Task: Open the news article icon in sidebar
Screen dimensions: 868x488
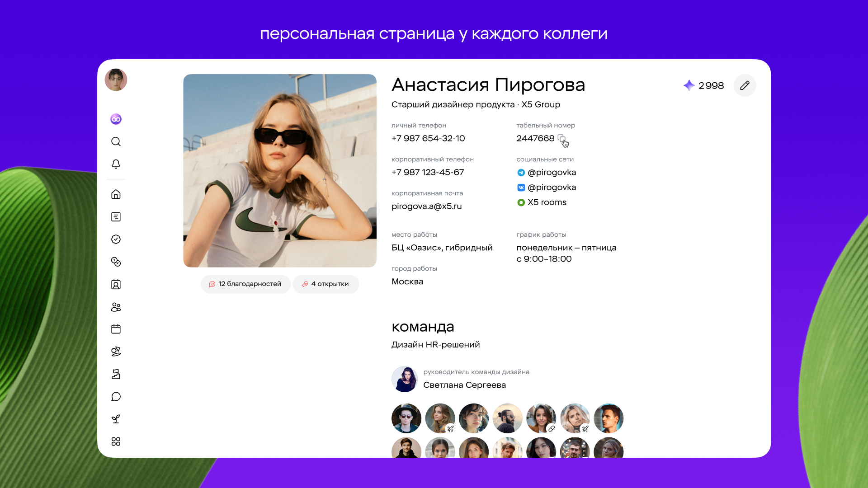Action: pos(116,217)
